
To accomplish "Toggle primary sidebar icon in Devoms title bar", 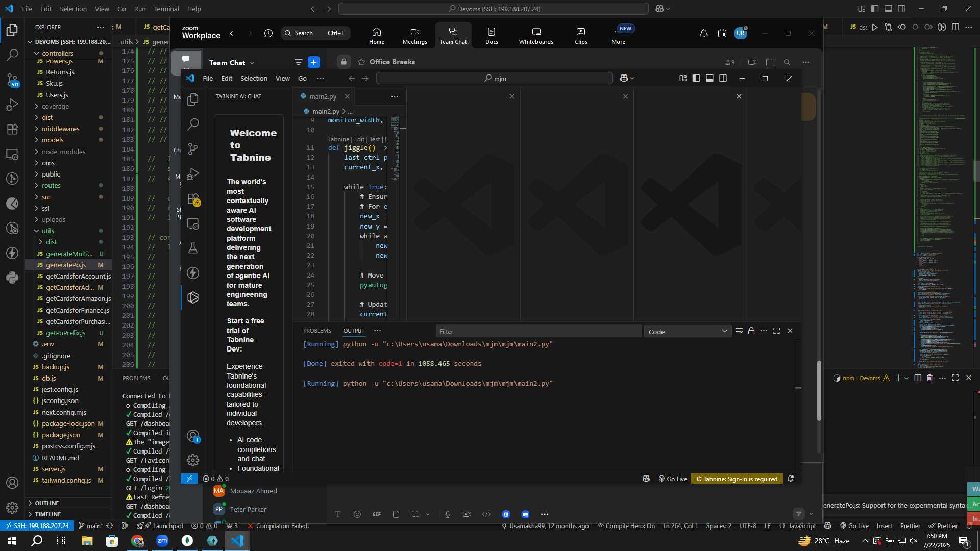I will [x=875, y=9].
